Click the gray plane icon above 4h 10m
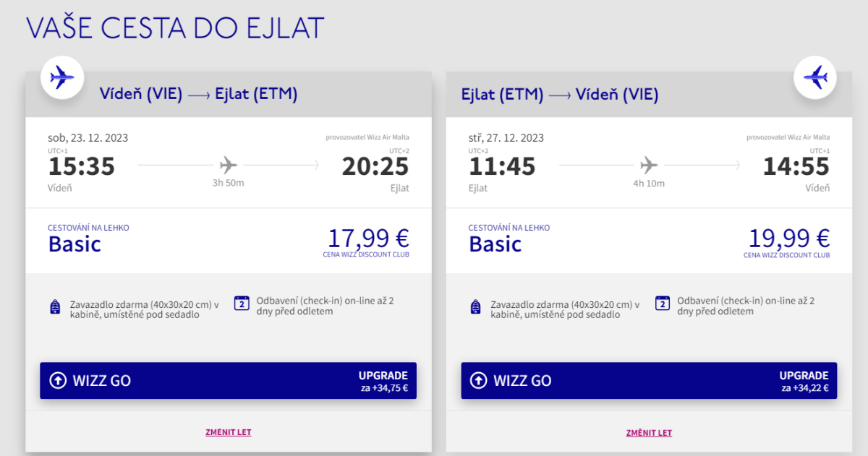This screenshot has width=868, height=456. click(649, 165)
